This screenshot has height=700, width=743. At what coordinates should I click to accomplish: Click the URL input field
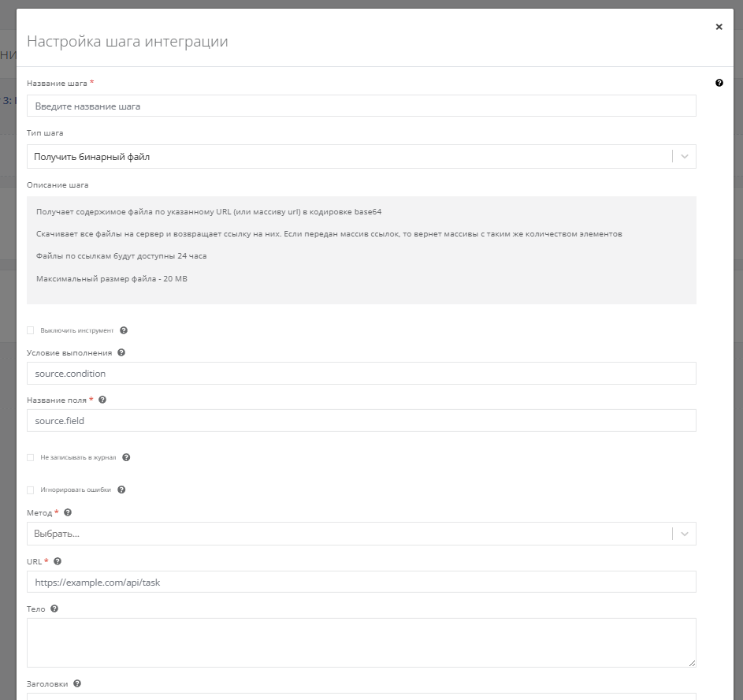click(361, 582)
